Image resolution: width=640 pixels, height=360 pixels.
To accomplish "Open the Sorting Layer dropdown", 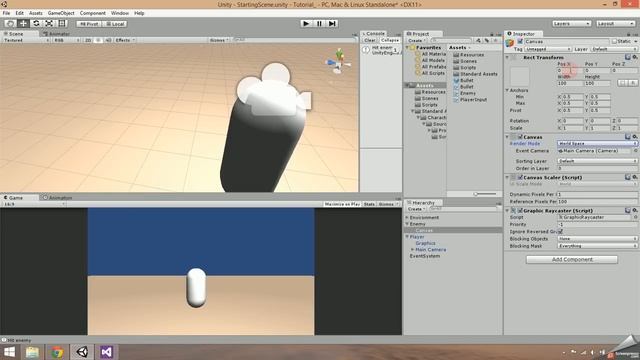I will tap(597, 161).
